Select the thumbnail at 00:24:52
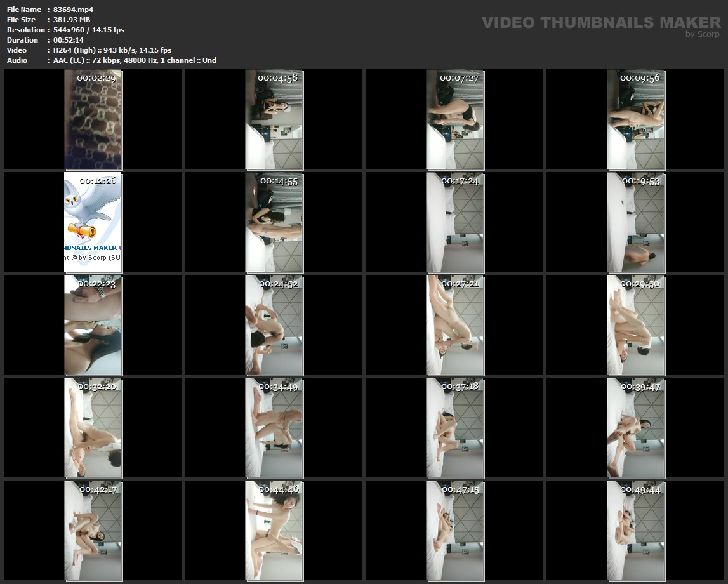Screen dimensions: 728x584 point(274,325)
